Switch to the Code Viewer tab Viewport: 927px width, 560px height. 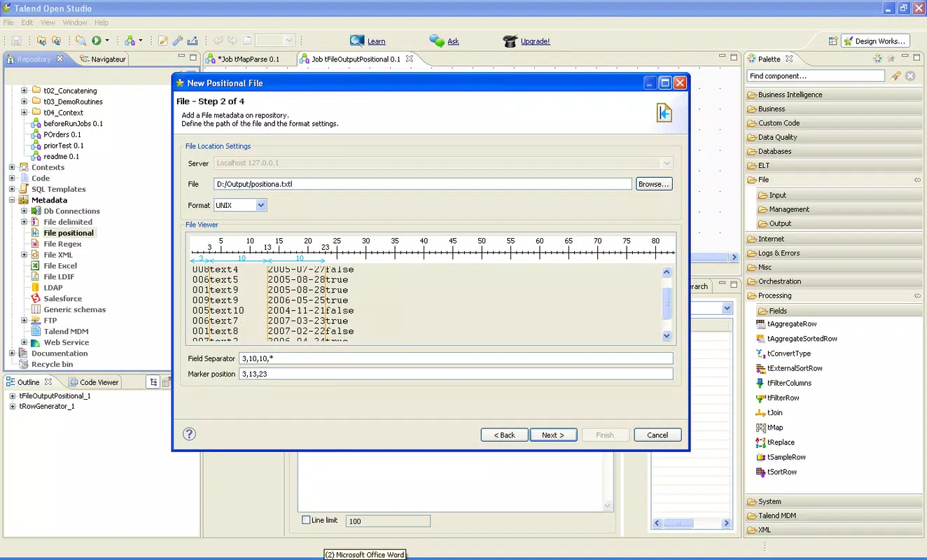(x=94, y=382)
